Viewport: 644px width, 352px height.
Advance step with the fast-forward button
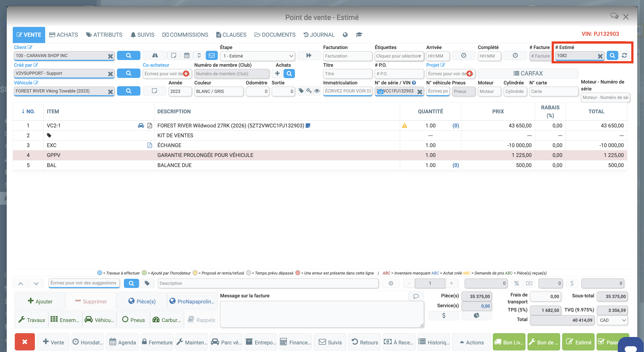(309, 56)
